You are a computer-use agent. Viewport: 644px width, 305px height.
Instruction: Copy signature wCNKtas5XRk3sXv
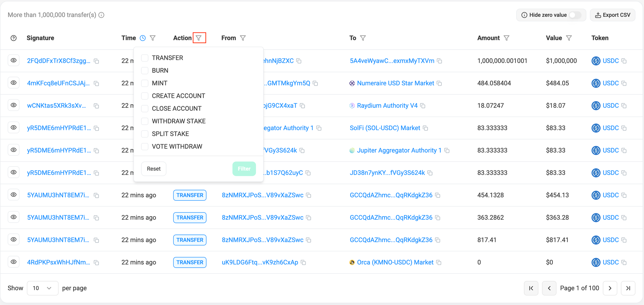[96, 106]
